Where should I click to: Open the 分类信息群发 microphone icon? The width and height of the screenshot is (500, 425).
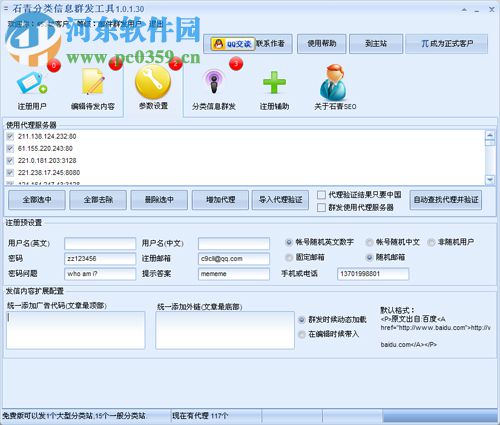point(213,82)
